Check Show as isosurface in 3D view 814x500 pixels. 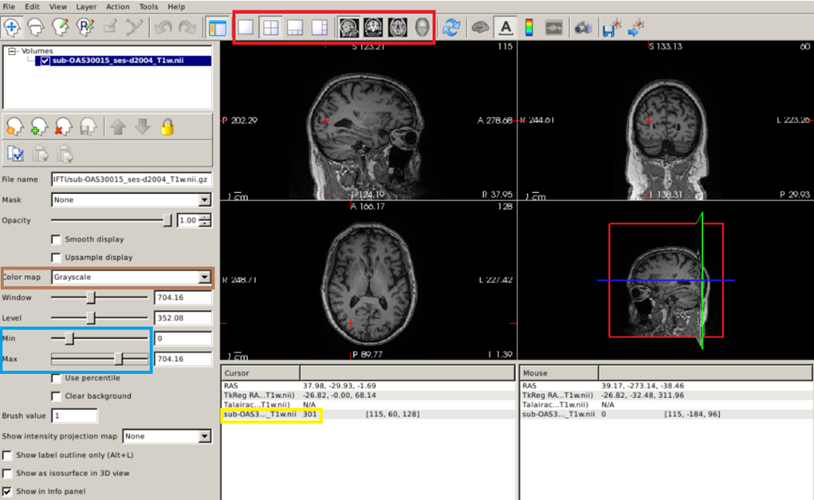coord(7,474)
